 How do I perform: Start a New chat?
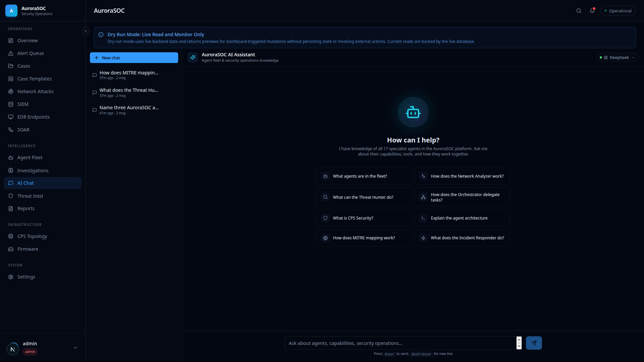click(134, 58)
